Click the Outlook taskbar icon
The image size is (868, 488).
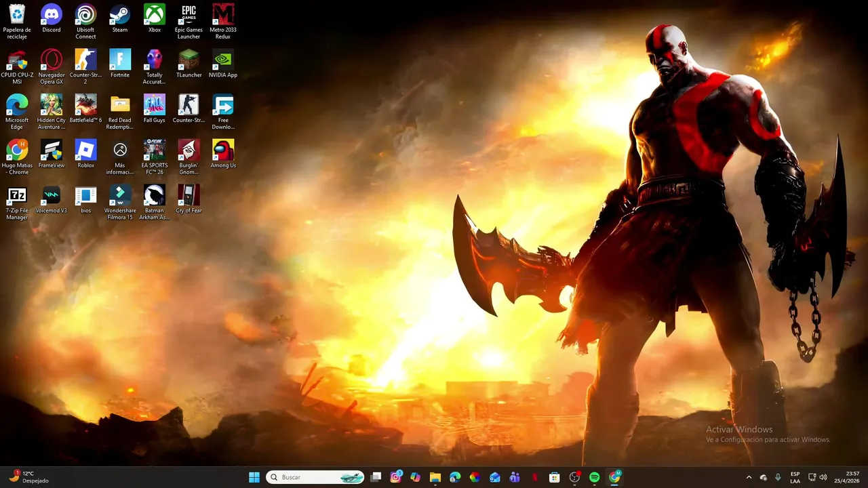[x=495, y=477]
